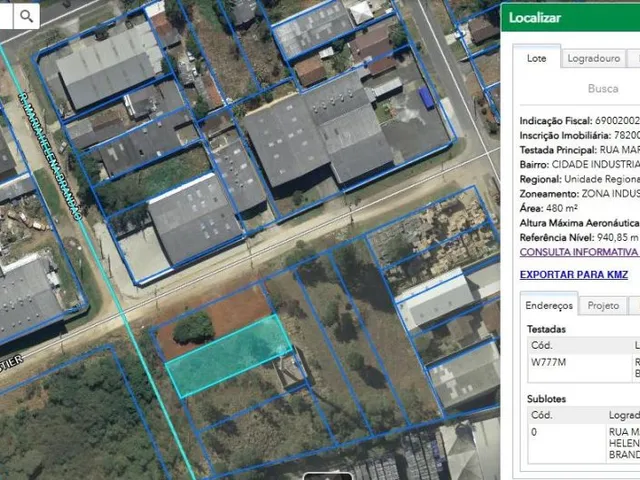Click the Testada Principal text
Viewport: 640px width, 480px height.
[580, 150]
